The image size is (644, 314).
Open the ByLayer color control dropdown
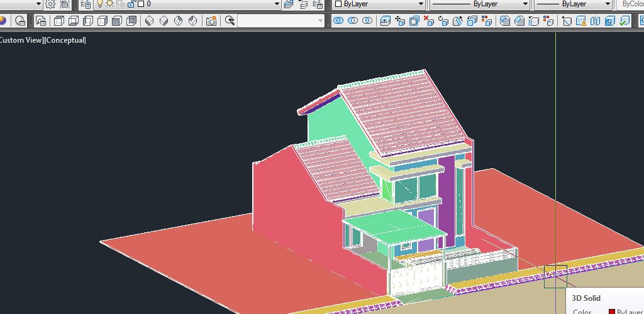click(421, 4)
